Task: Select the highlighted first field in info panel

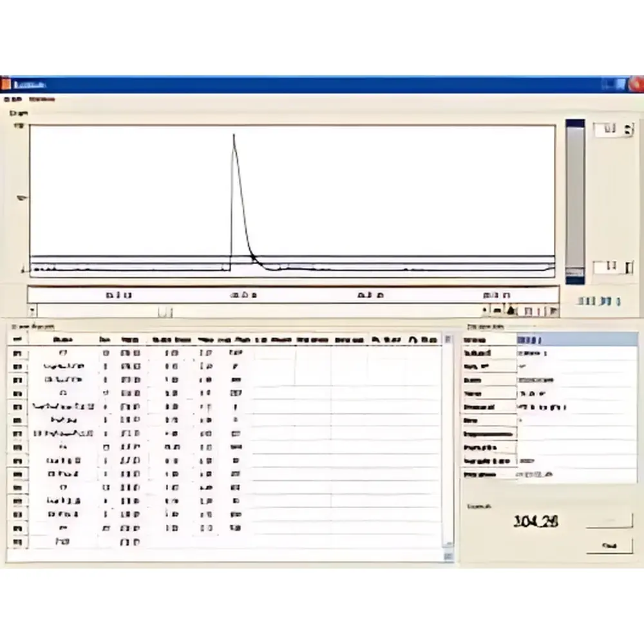Action: pyautogui.click(x=576, y=339)
